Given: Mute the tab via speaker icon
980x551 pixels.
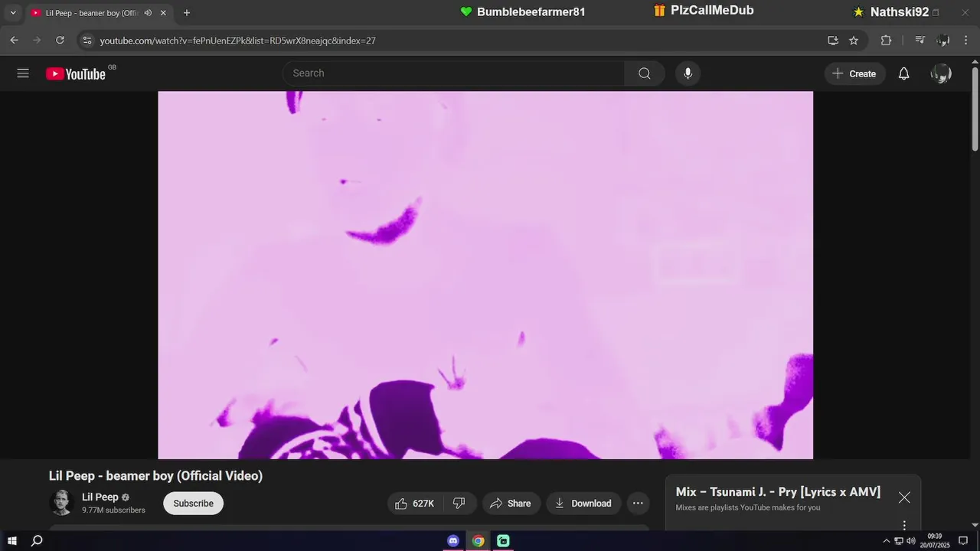Looking at the screenshot, I should pyautogui.click(x=148, y=13).
